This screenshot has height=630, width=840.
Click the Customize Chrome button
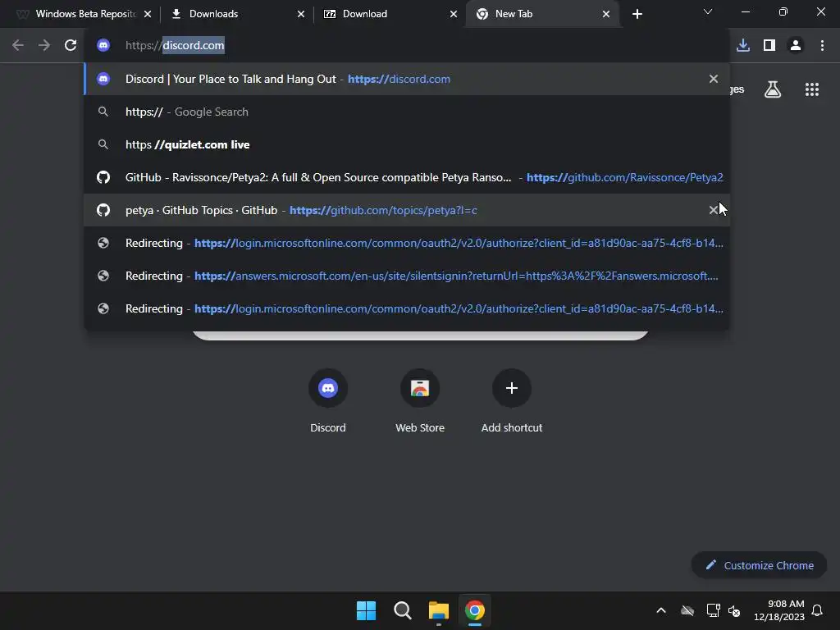(759, 565)
